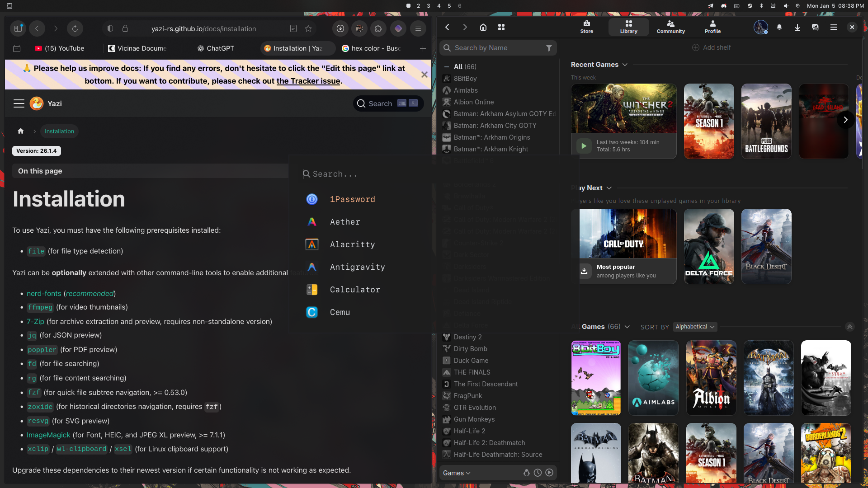
Task: Click the Add shelf button
Action: 711,47
